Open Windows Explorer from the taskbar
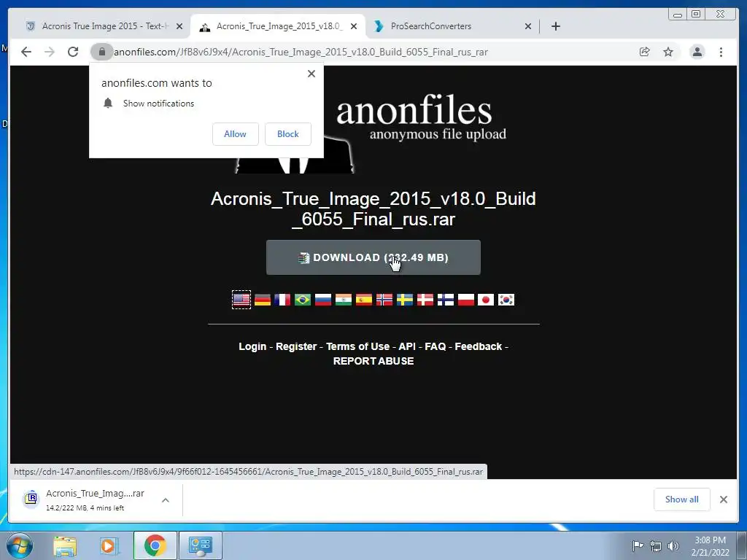The width and height of the screenshot is (747, 560). click(x=65, y=545)
